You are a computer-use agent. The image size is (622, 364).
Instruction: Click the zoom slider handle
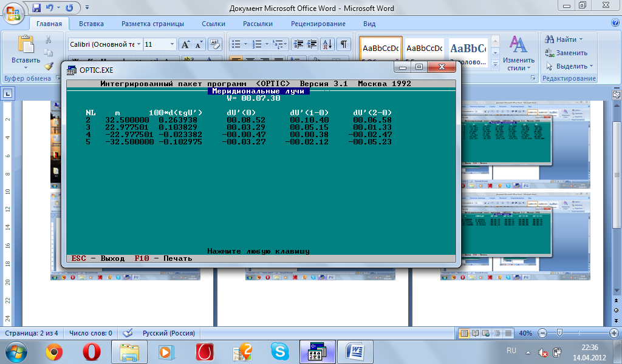pyautogui.click(x=559, y=333)
